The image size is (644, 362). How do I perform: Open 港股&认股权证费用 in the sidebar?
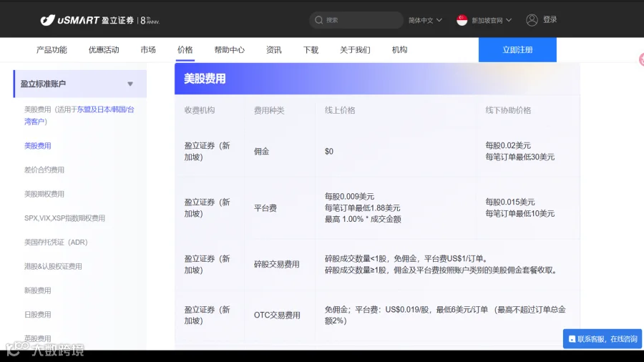coord(53,266)
